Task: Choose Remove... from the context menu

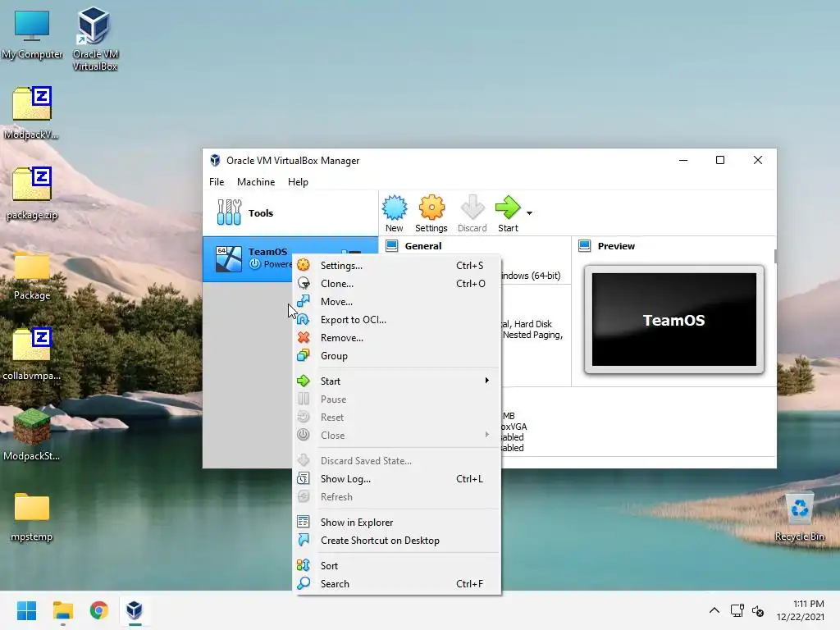Action: [397, 338]
